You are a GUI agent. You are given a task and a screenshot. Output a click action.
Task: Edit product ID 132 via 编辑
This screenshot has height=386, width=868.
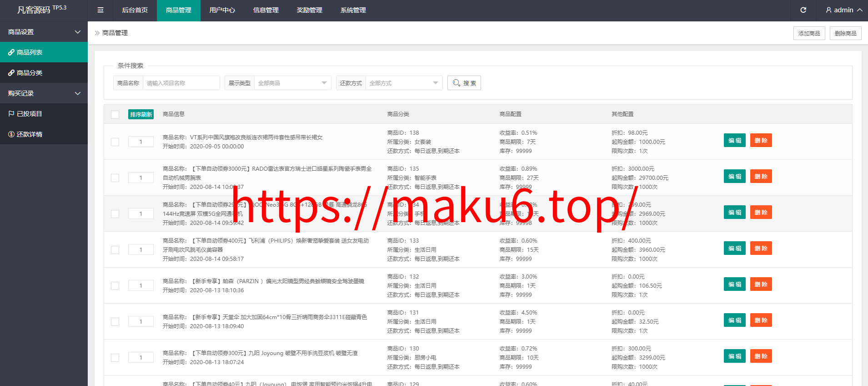pos(735,284)
